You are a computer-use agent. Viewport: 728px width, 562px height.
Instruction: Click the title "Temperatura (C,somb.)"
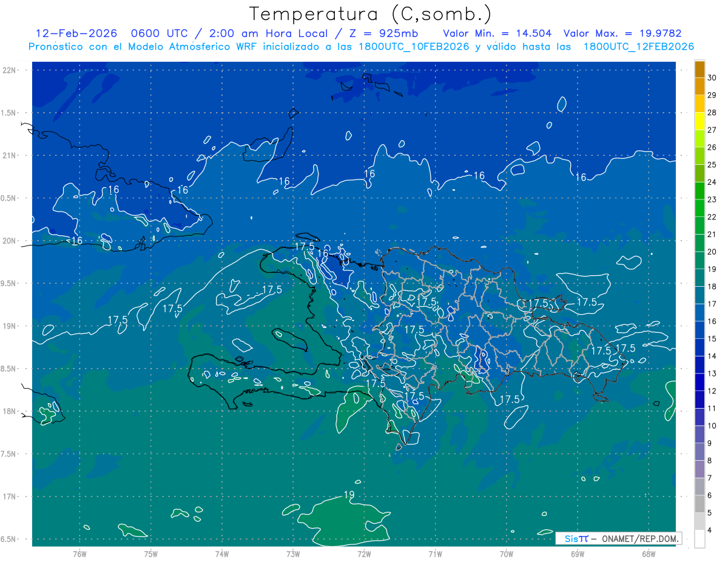(371, 14)
